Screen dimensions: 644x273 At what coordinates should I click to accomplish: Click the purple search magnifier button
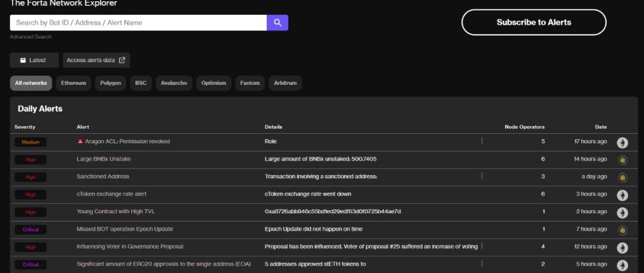tap(277, 23)
